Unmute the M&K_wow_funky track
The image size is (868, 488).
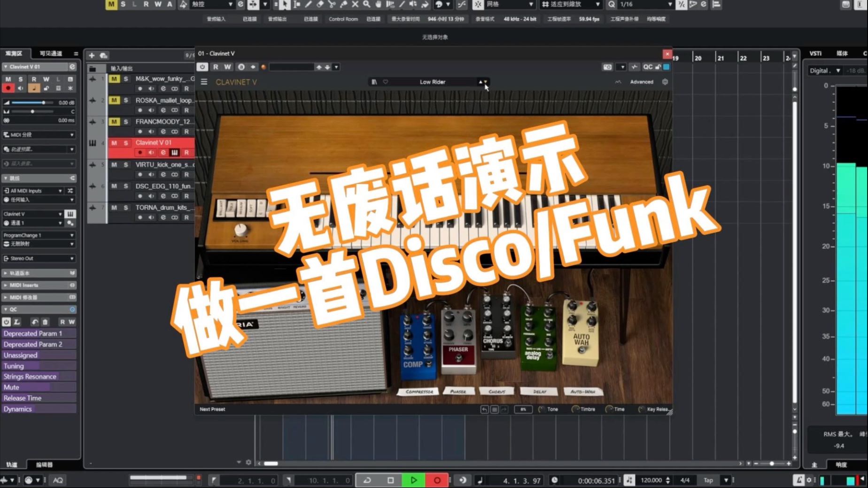[114, 79]
